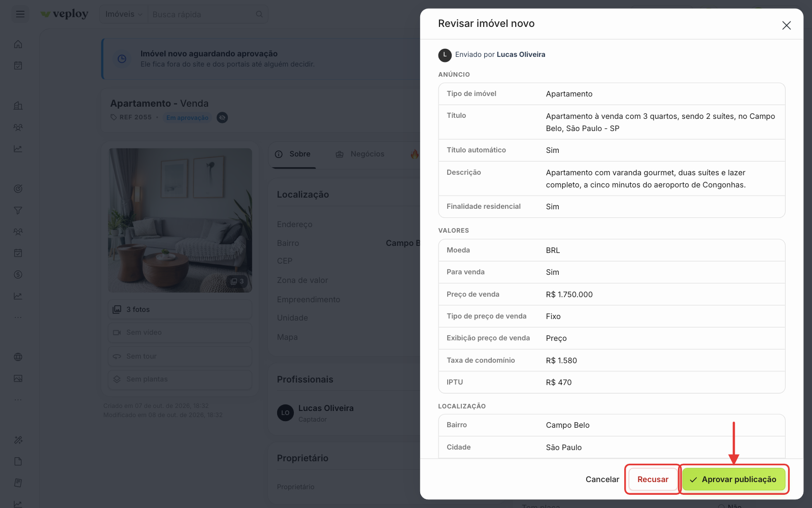Click the Em aprovação status badge

point(187,118)
